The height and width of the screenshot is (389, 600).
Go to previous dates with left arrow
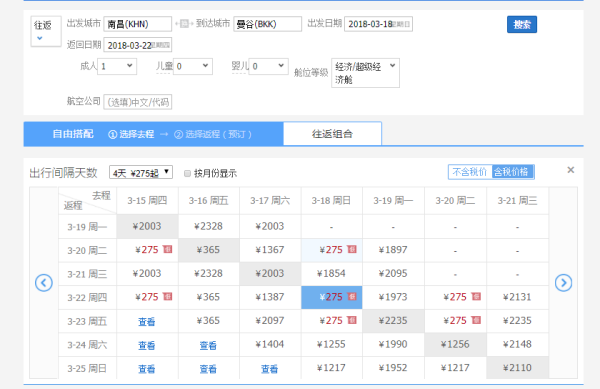44,283
